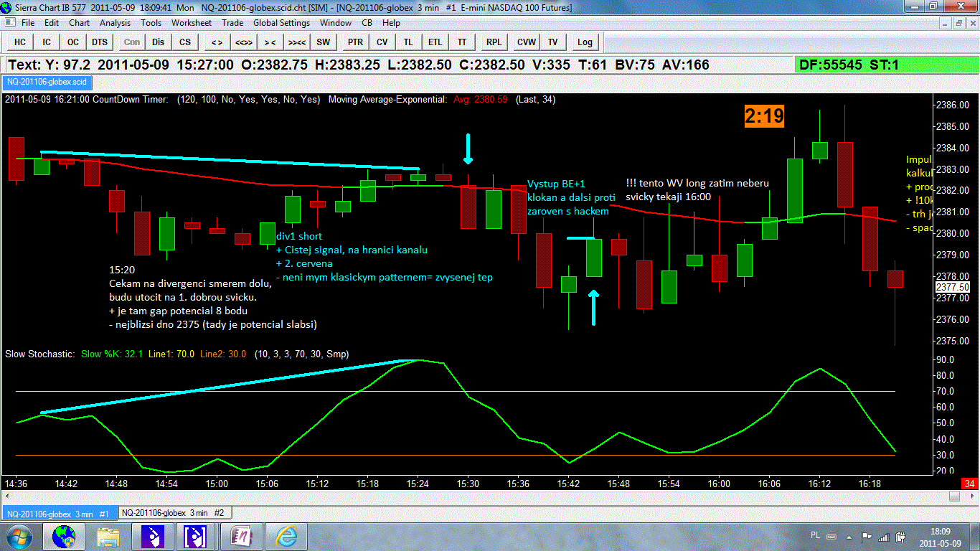This screenshot has width=980, height=551.
Task: Click the 15:30 time axis label
Action: (x=468, y=484)
